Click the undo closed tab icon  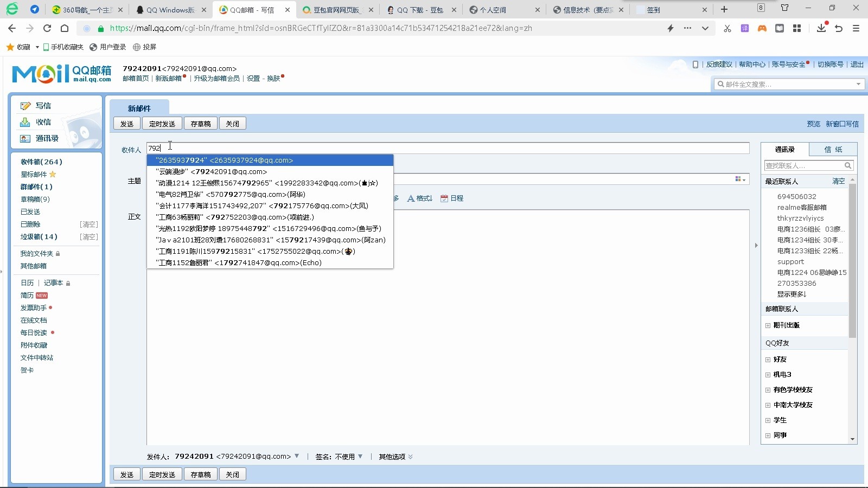point(839,28)
